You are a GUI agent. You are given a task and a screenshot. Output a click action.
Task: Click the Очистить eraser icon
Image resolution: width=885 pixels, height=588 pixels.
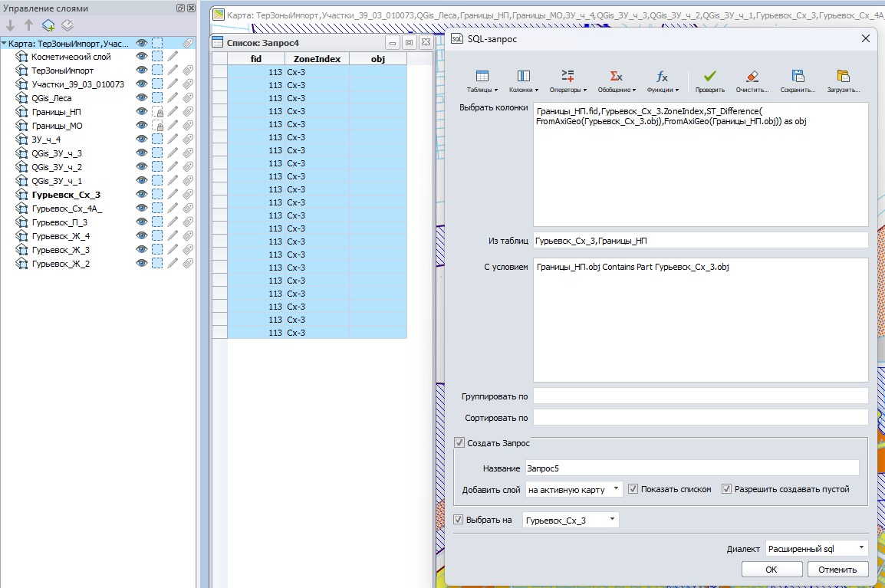click(x=752, y=77)
